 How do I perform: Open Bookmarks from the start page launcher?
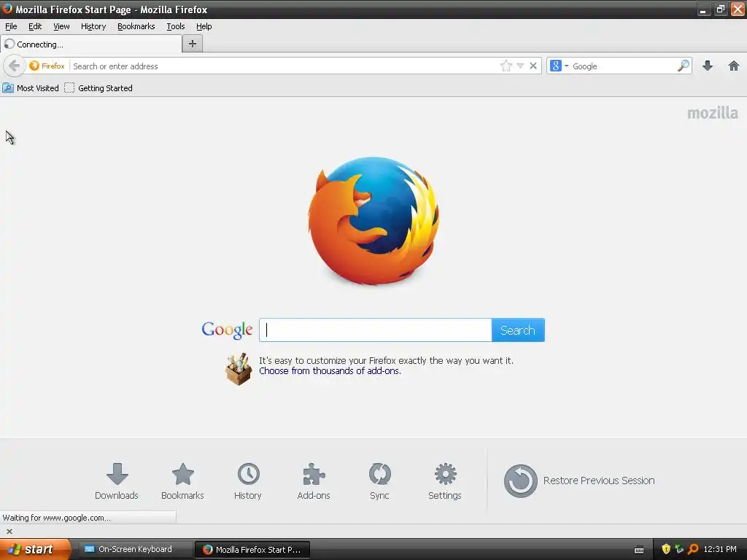[x=182, y=481]
